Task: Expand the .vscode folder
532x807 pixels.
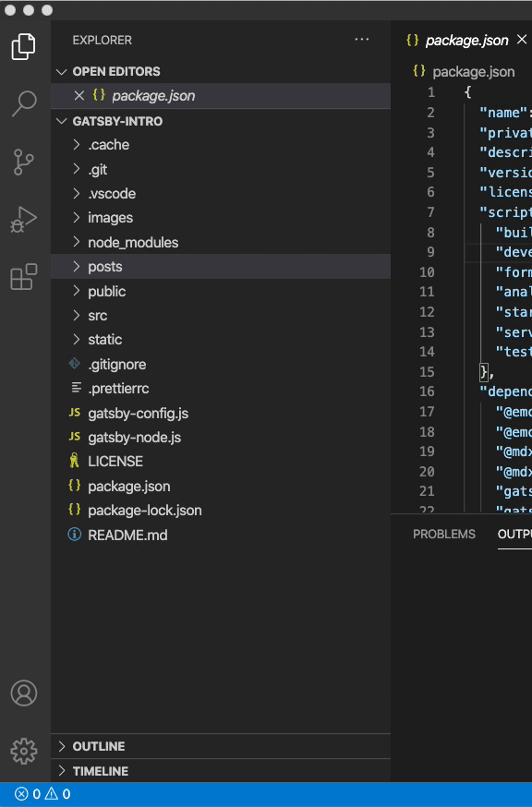Action: [x=77, y=194]
